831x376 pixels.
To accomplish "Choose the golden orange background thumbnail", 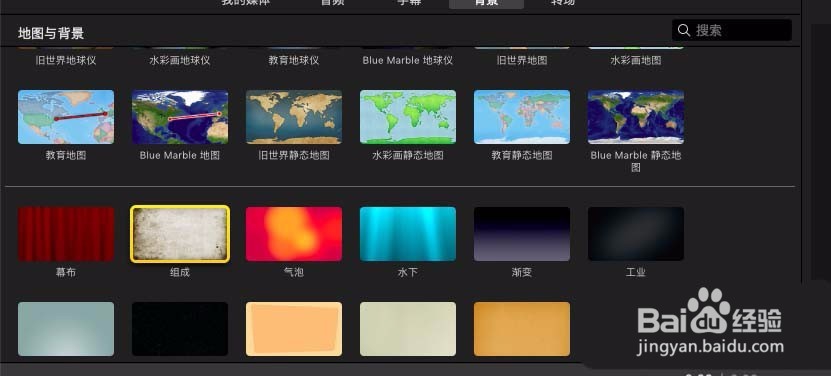I will tap(521, 329).
